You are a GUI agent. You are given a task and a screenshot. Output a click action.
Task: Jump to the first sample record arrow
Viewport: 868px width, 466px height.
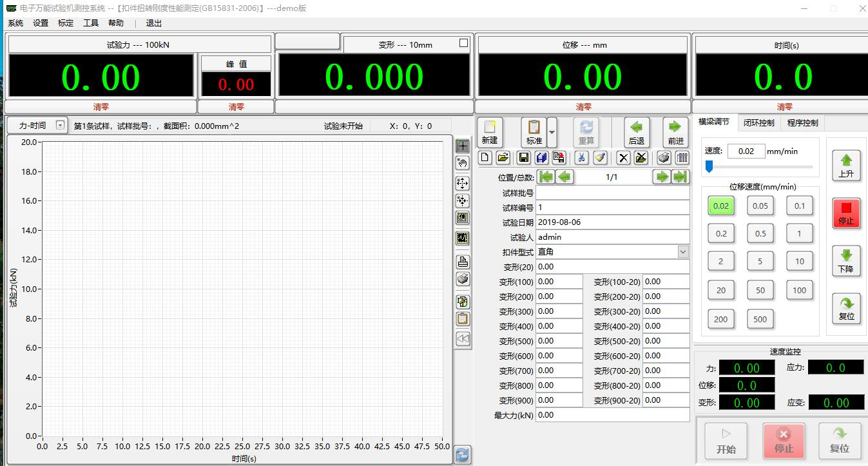click(x=546, y=177)
